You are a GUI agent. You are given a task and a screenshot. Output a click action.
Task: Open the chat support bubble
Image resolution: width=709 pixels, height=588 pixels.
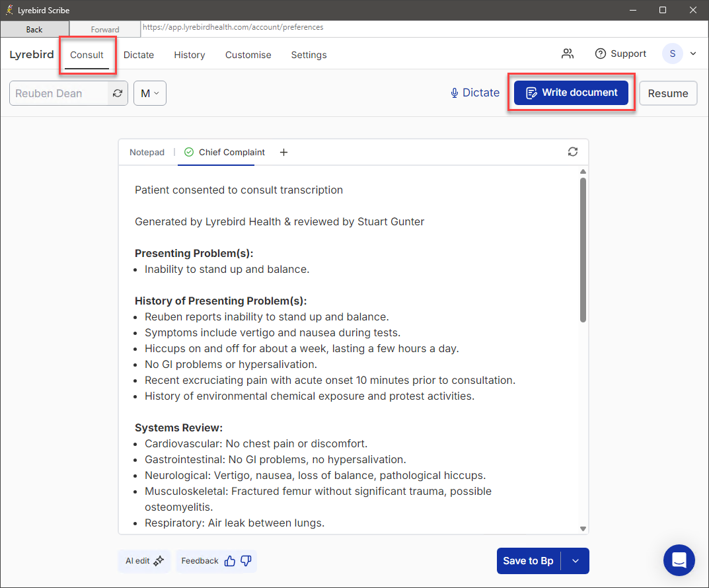[x=679, y=560]
